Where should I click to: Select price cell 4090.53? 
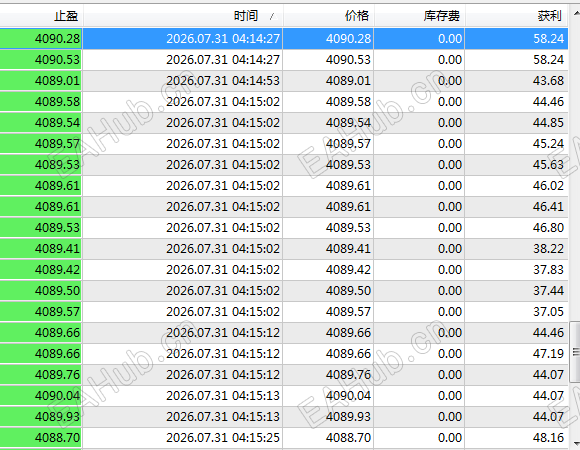(328, 60)
